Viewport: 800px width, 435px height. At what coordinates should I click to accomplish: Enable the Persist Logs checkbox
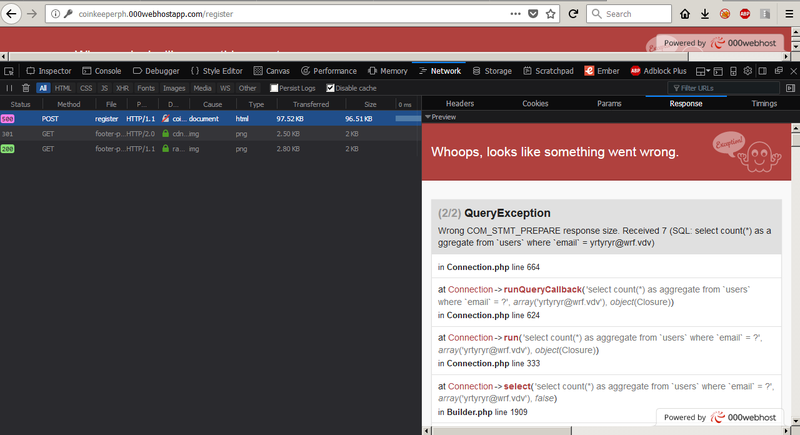point(275,88)
